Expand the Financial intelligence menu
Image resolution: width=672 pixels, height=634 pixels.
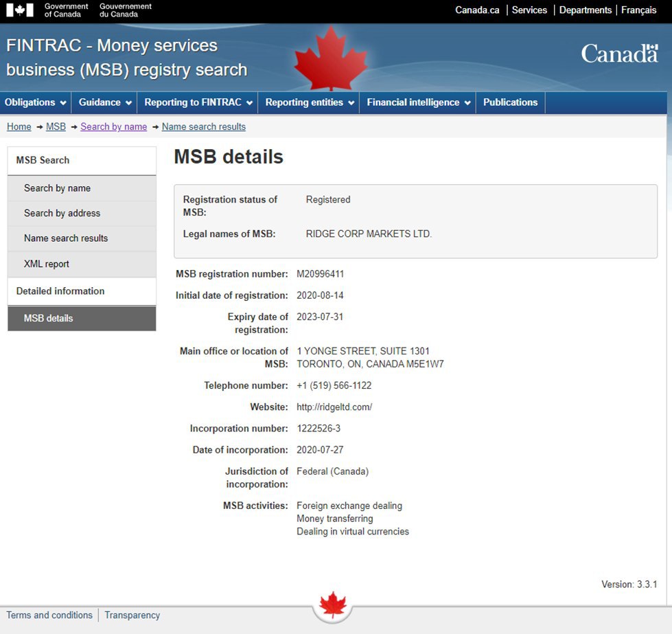[419, 102]
